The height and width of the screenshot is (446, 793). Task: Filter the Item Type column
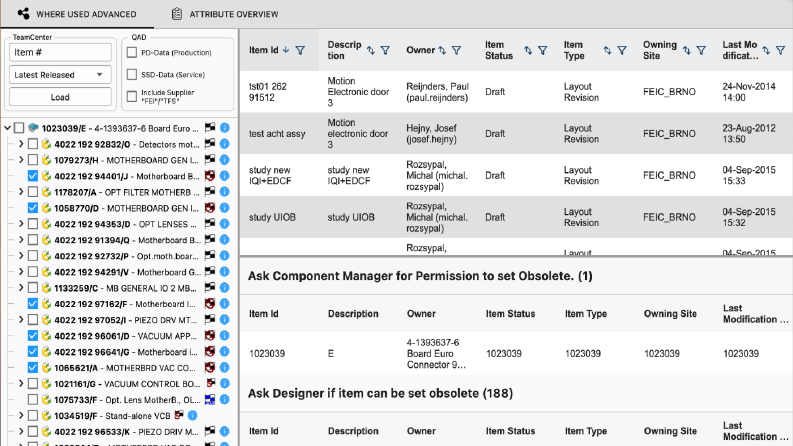622,50
